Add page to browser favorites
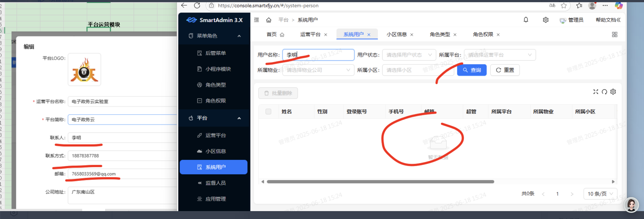This screenshot has width=644, height=219. click(x=564, y=5)
